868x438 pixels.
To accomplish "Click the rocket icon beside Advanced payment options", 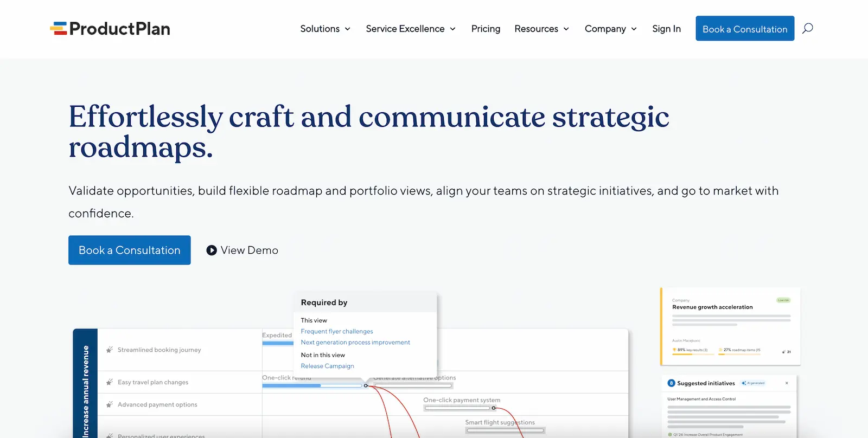I will point(110,404).
